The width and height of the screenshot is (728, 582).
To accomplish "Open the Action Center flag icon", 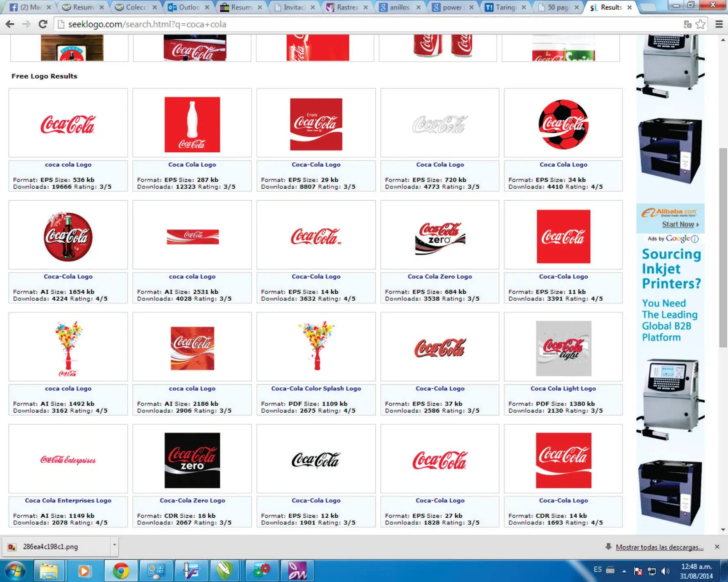I will [x=638, y=571].
